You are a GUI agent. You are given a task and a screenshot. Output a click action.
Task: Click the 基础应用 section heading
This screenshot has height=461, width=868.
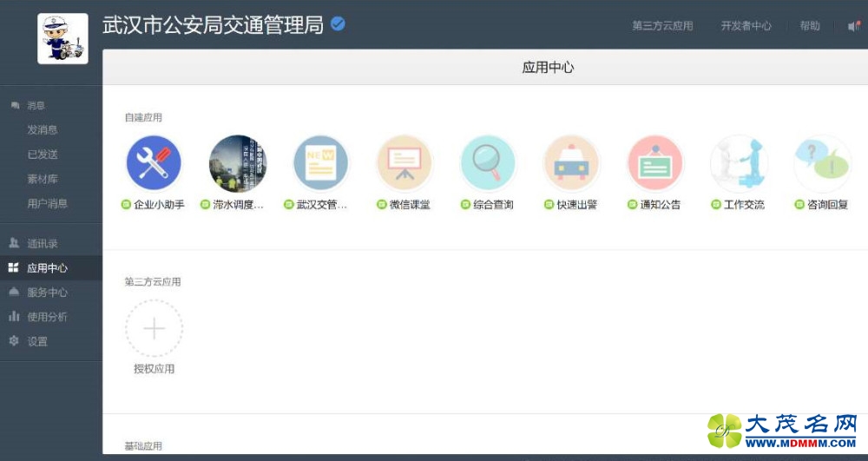click(x=143, y=446)
